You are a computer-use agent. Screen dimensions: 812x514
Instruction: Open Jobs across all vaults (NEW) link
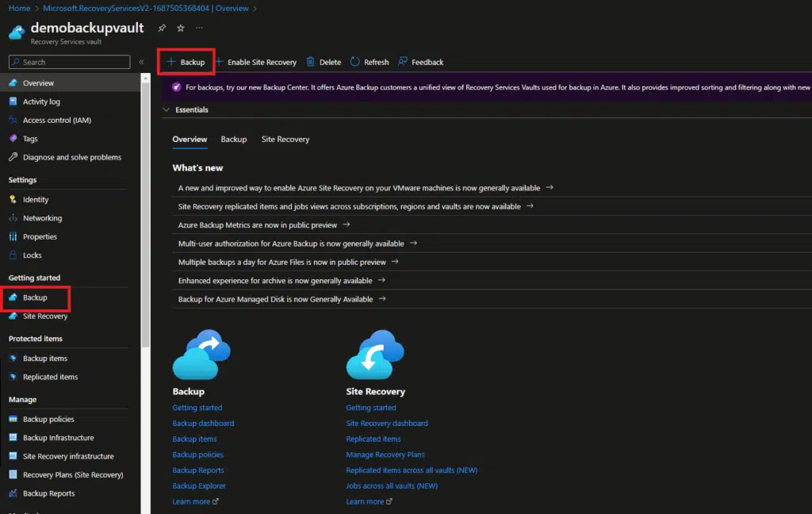click(392, 486)
